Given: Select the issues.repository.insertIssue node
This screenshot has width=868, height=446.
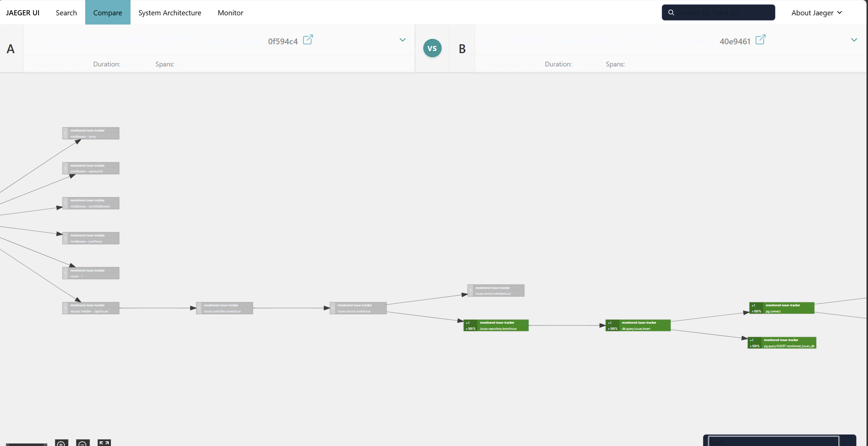Looking at the screenshot, I should (x=496, y=325).
